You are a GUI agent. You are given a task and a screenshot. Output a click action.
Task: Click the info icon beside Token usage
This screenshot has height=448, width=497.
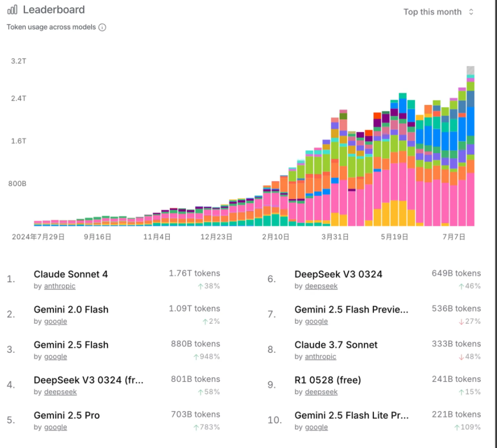[x=102, y=27]
